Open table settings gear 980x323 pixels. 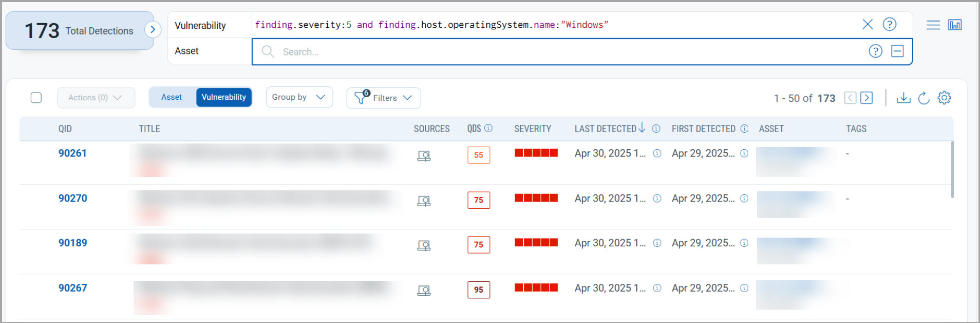click(944, 98)
